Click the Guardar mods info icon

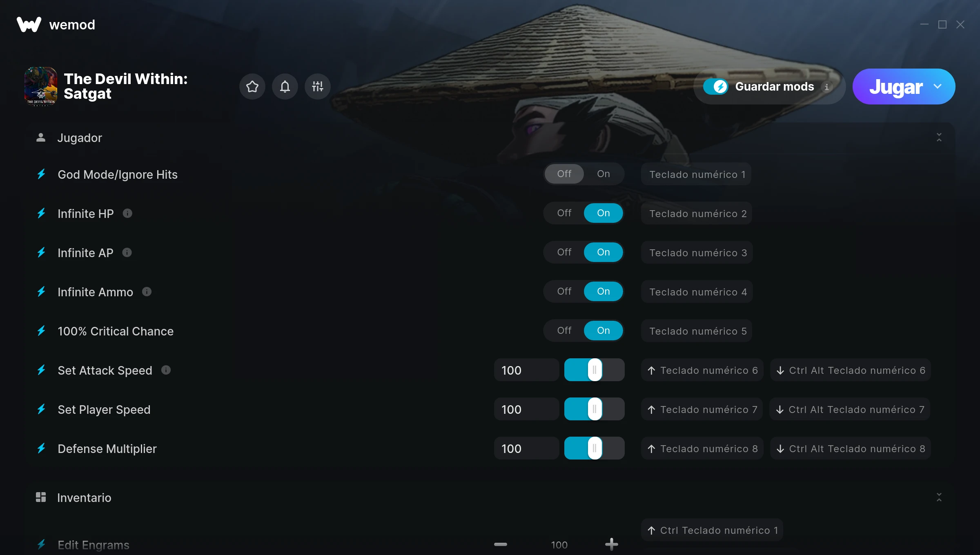pos(826,87)
